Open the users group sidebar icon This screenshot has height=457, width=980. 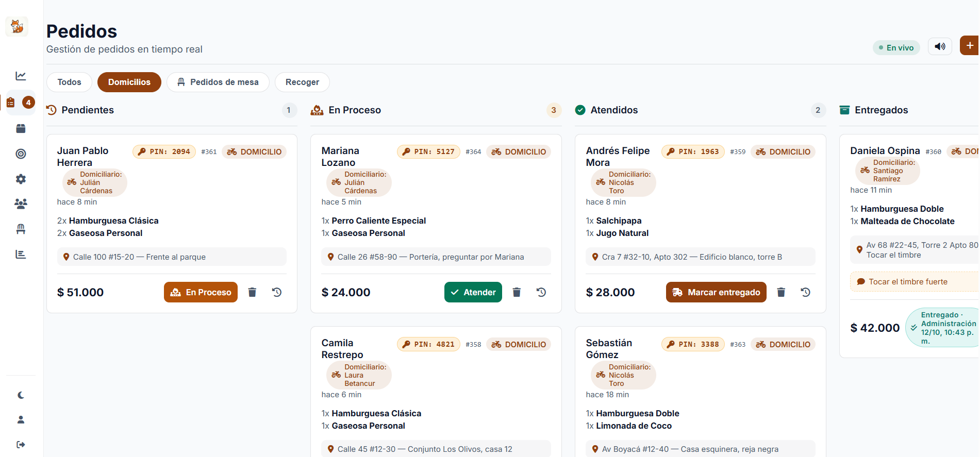21,204
